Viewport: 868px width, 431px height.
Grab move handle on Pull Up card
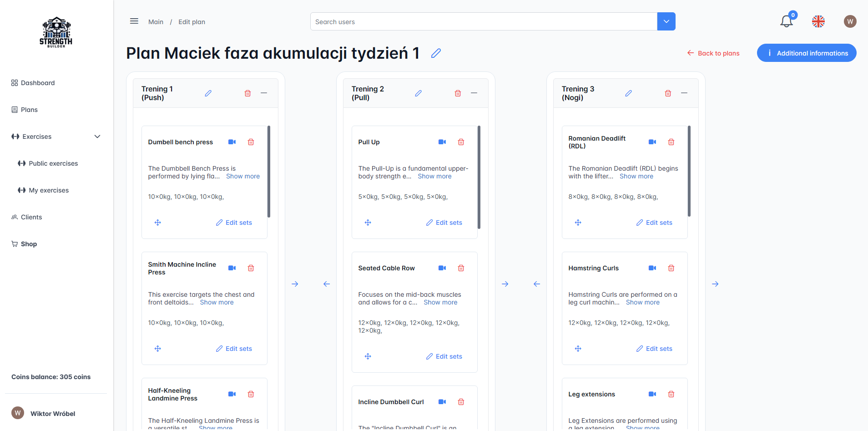[x=368, y=223]
